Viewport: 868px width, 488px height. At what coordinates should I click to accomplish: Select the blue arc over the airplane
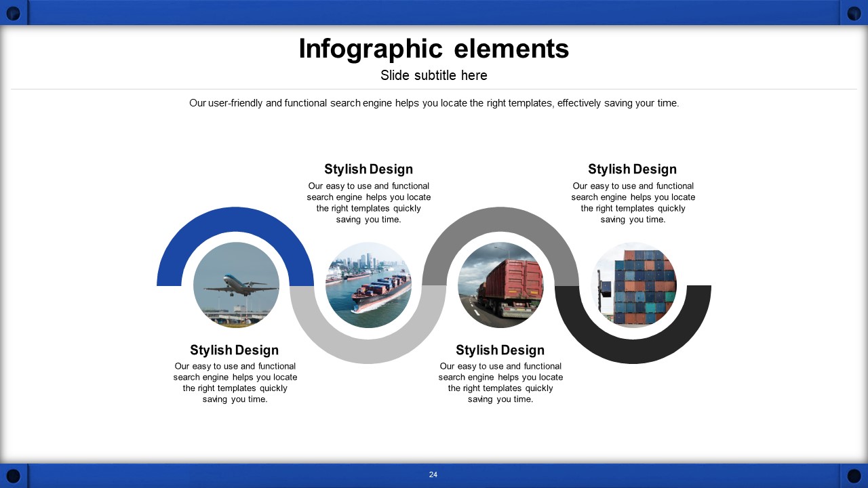click(x=235, y=220)
